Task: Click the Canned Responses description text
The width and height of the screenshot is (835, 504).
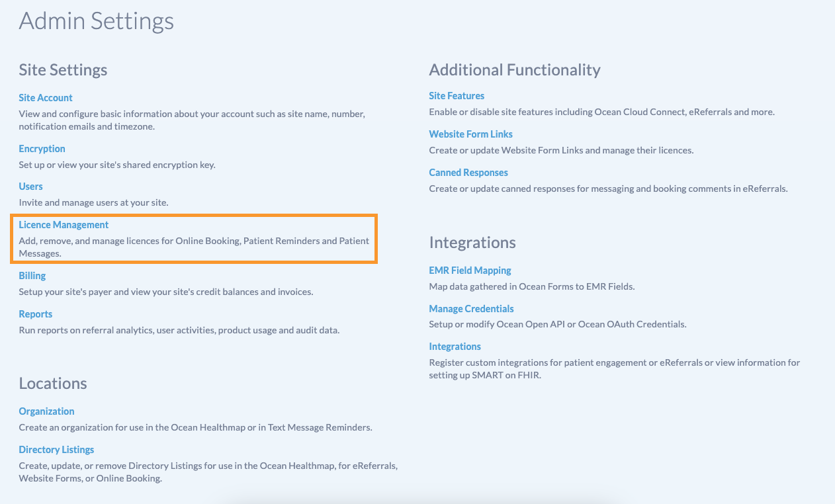Action: point(609,189)
